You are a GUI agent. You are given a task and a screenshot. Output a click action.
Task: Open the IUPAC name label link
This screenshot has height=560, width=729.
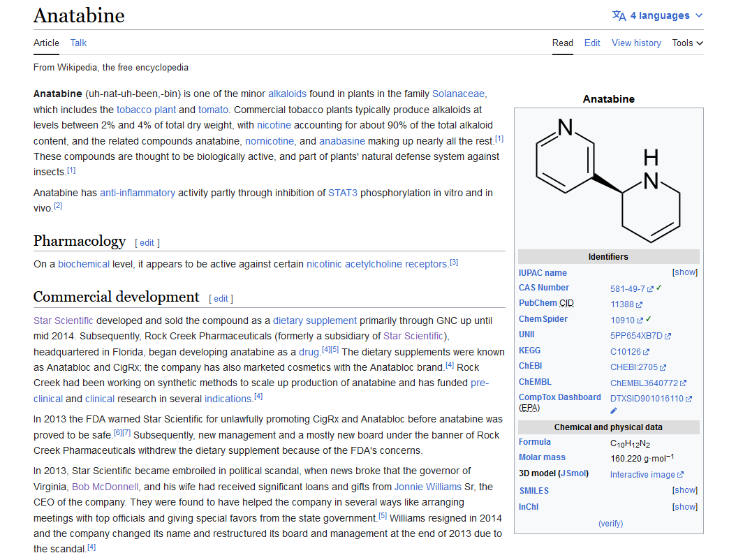pos(543,273)
